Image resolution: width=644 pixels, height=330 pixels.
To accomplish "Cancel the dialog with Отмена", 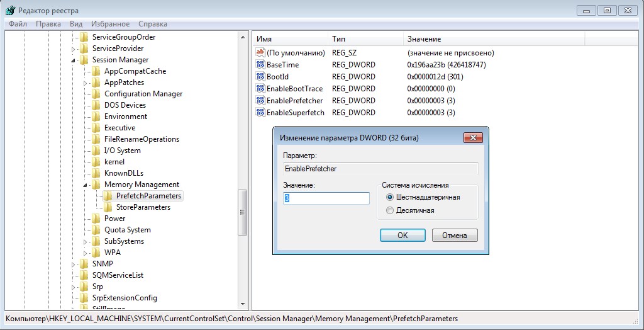I will [x=455, y=236].
